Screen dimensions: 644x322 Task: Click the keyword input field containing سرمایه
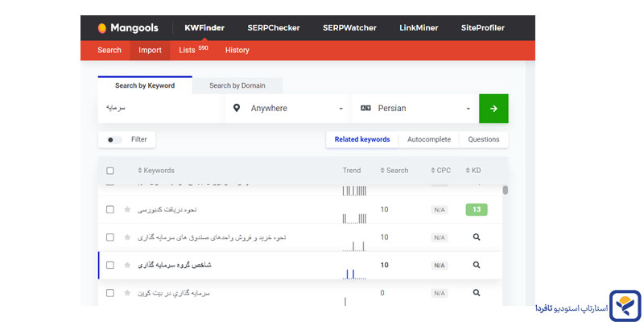coord(161,109)
